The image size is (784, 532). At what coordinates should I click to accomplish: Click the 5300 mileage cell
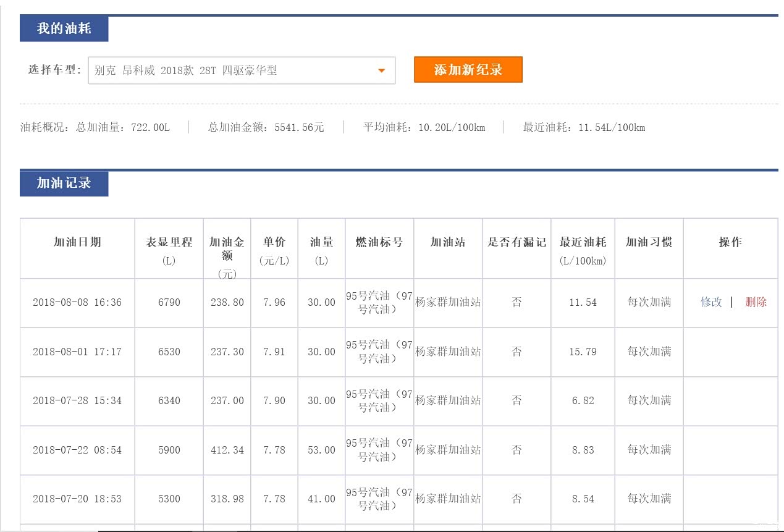click(x=169, y=499)
